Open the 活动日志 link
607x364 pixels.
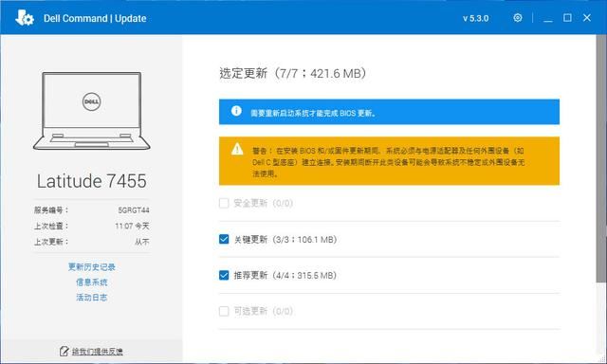(x=92, y=297)
